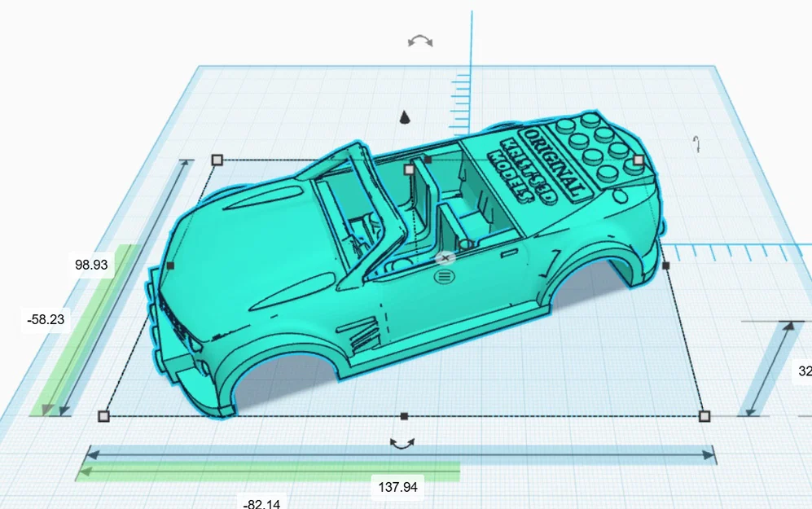Select the green ruler bar along the bottom
The width and height of the screenshot is (812, 509).
click(x=244, y=471)
